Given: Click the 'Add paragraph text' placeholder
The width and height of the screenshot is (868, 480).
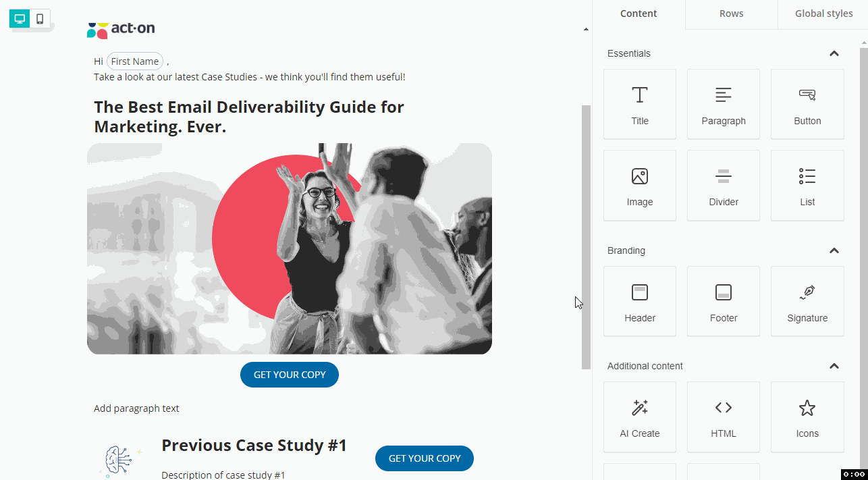Looking at the screenshot, I should (136, 408).
